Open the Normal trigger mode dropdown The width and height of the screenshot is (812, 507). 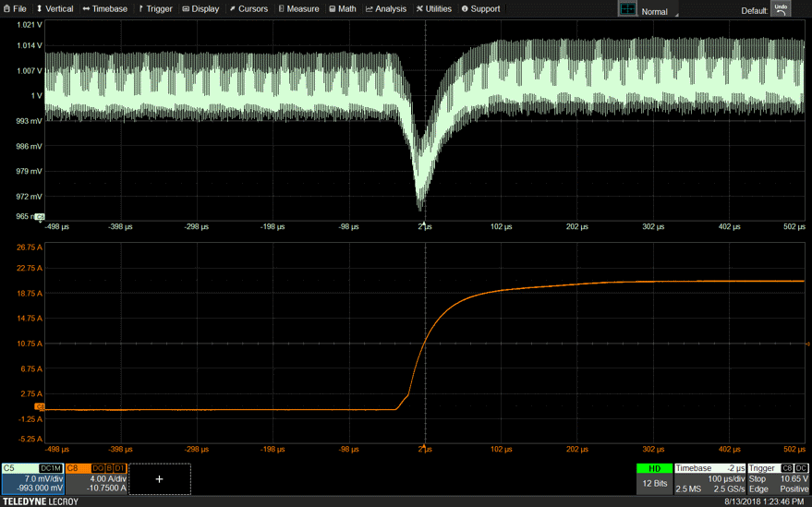point(654,11)
